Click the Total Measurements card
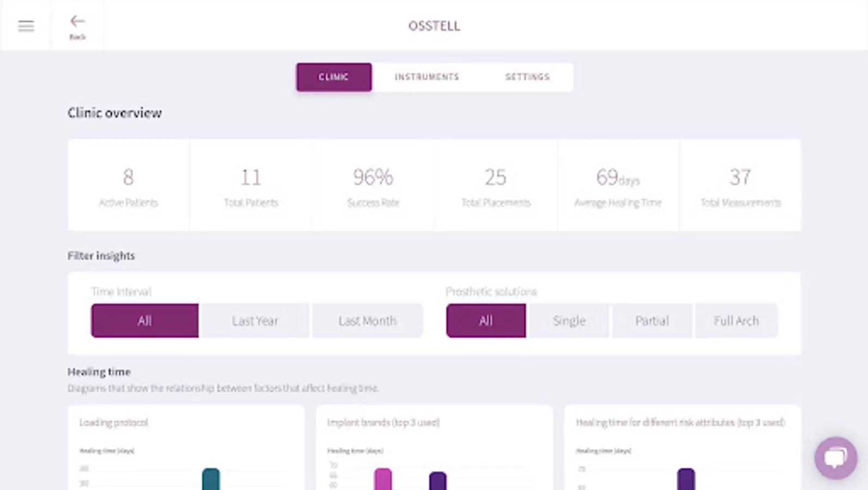Viewport: 868px width, 490px height. point(741,185)
